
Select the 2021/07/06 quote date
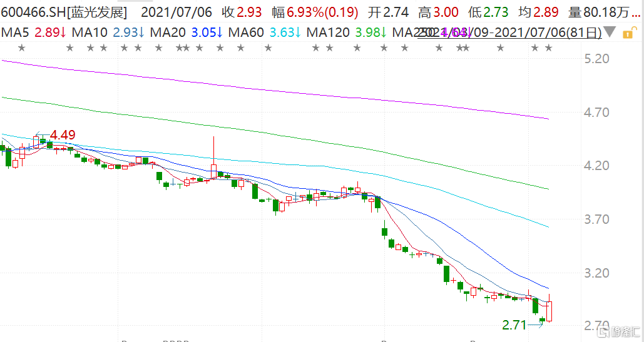point(176,13)
